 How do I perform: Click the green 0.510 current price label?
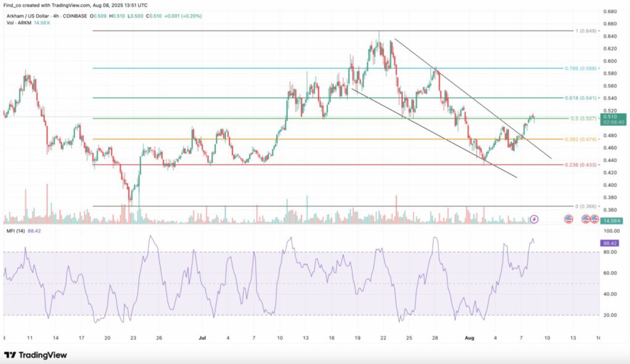click(x=610, y=116)
